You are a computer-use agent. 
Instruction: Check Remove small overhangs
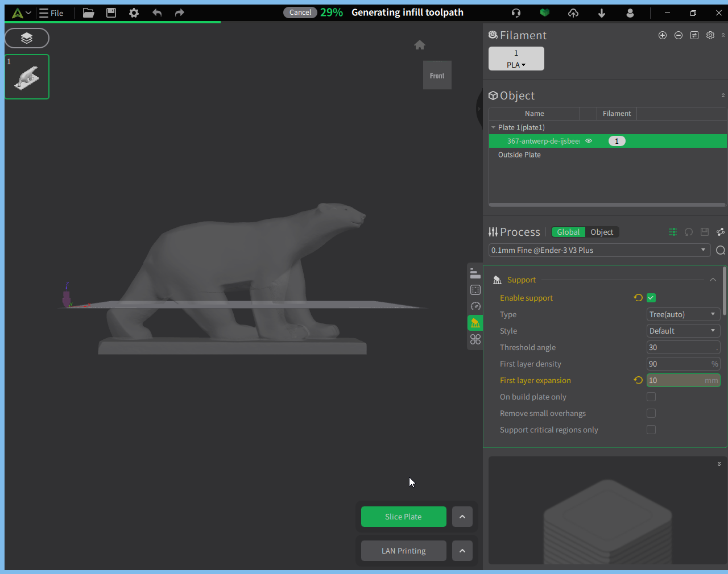pos(651,413)
